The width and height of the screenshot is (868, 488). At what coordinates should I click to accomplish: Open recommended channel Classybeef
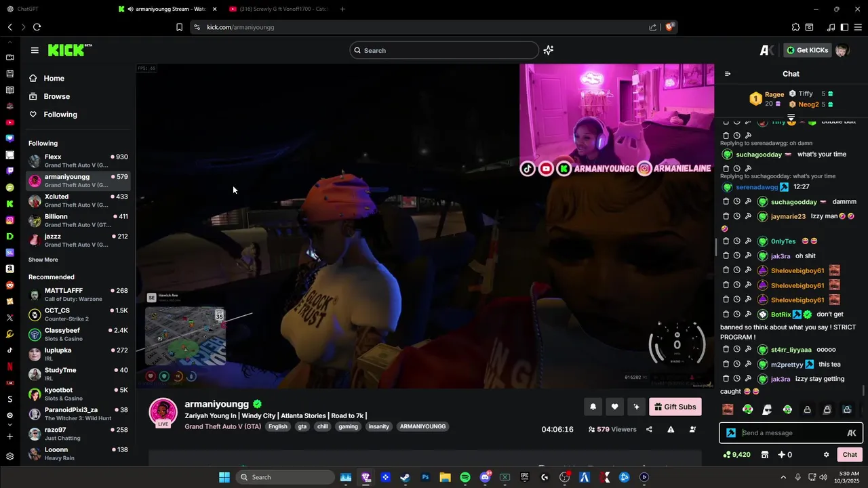click(78, 334)
